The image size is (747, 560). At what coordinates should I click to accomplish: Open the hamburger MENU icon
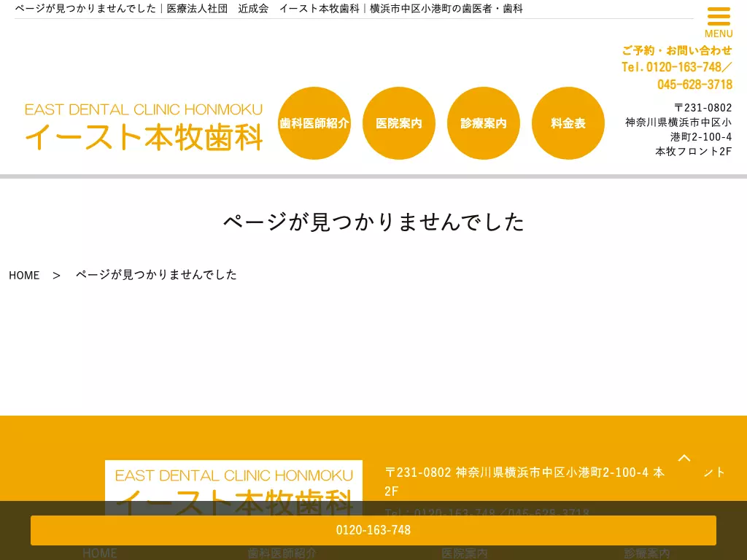(719, 22)
